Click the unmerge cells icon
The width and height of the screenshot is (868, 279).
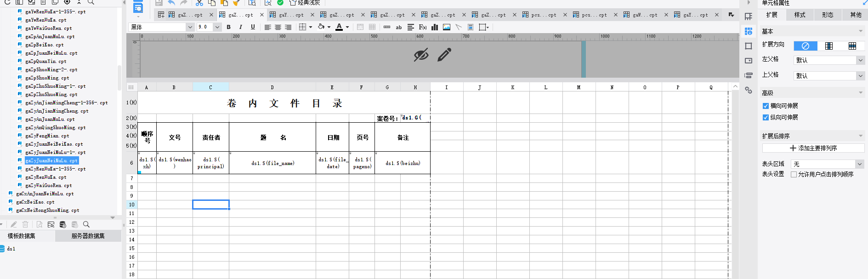click(372, 27)
